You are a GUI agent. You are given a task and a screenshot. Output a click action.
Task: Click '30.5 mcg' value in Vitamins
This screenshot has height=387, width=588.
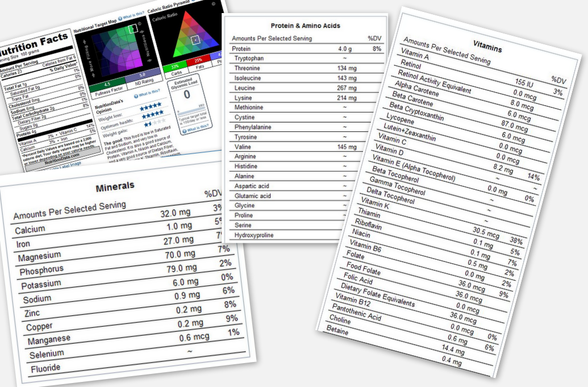pyautogui.click(x=486, y=232)
